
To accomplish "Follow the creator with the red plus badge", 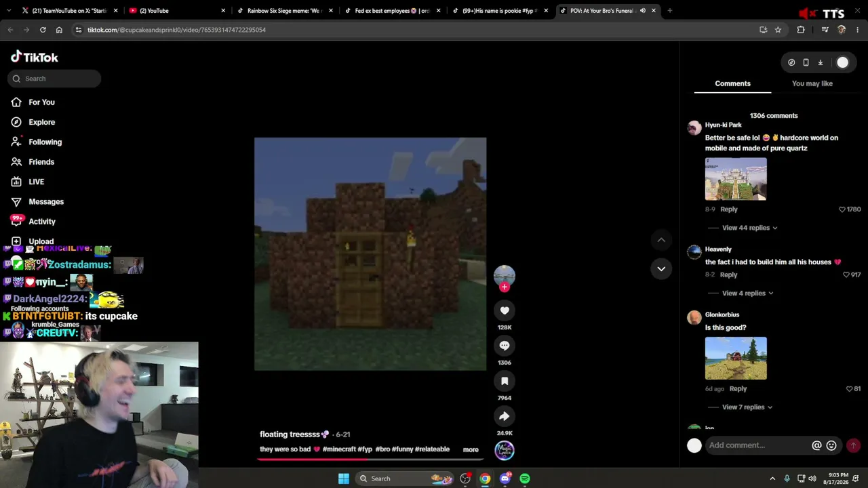I will 505,287.
